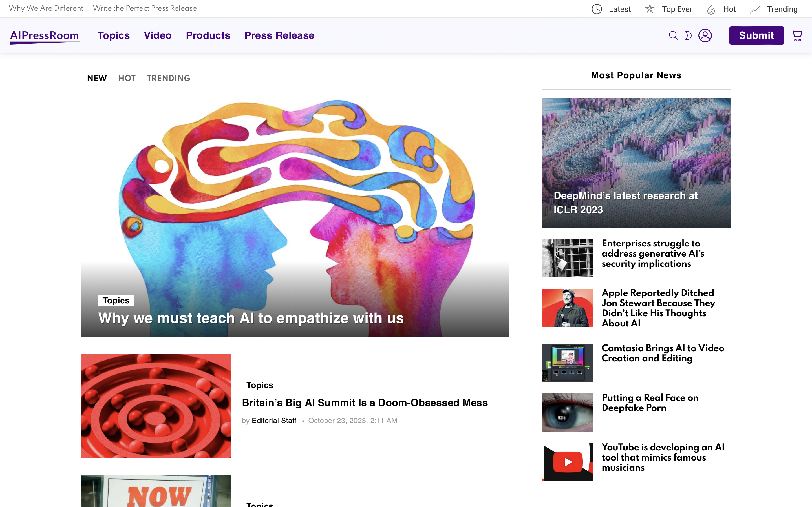Open the Topics menu
This screenshot has width=812, height=507.
click(x=113, y=35)
